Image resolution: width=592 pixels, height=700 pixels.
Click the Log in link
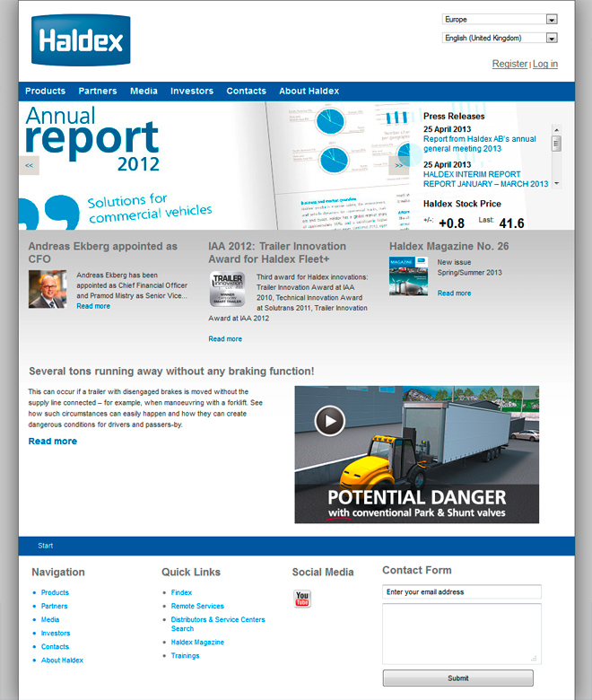(545, 64)
